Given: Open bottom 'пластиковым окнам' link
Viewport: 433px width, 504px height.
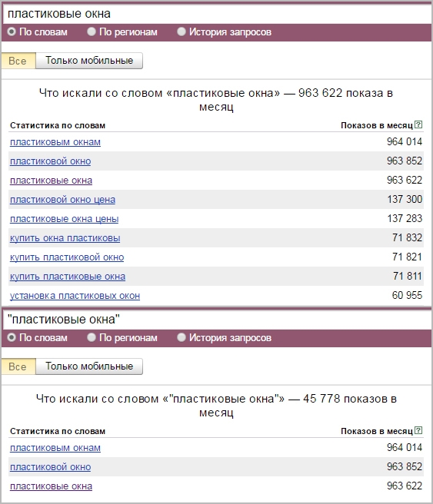Looking at the screenshot, I should (55, 448).
